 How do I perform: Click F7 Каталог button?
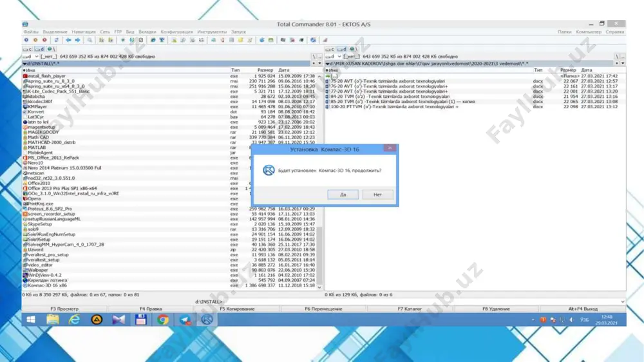pyautogui.click(x=410, y=309)
